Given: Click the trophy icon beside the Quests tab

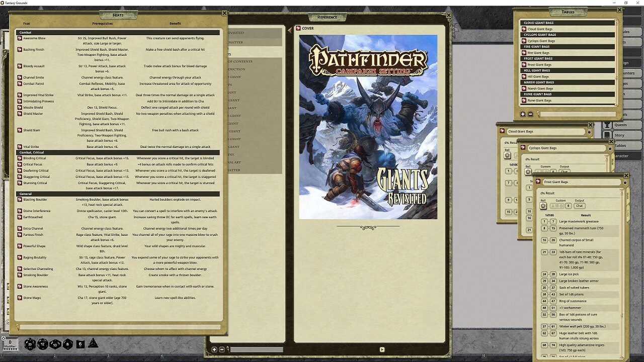Looking at the screenshot, I should (x=607, y=125).
